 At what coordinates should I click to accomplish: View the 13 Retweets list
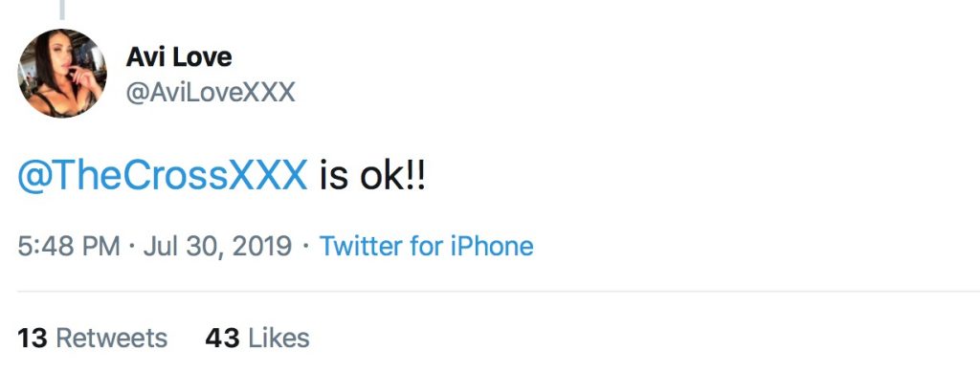[x=93, y=339]
